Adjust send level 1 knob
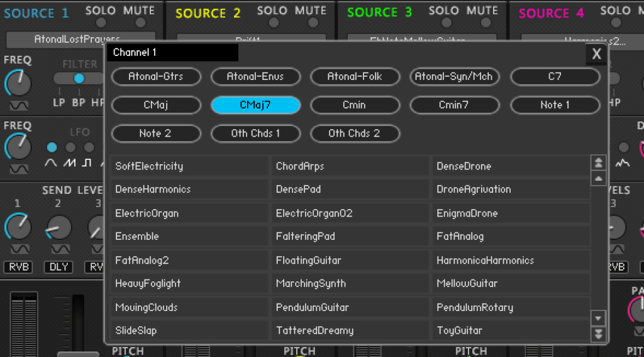The image size is (644, 357). pos(18,227)
